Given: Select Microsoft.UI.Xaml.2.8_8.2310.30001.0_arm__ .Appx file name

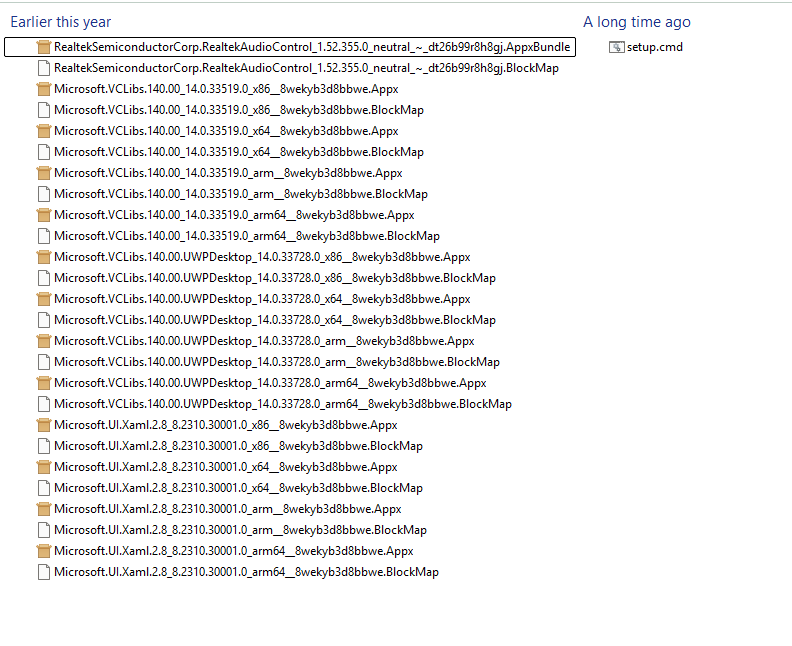Looking at the screenshot, I should 228,509.
